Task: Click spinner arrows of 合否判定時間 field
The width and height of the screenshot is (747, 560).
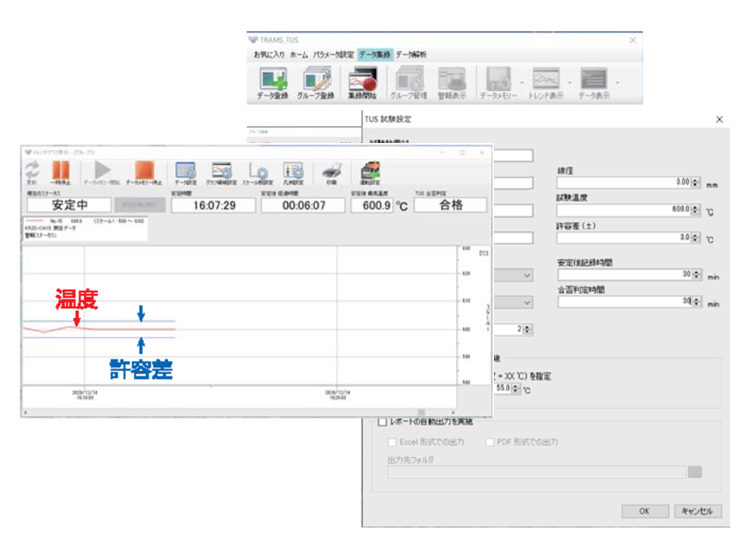Action: coord(696,302)
